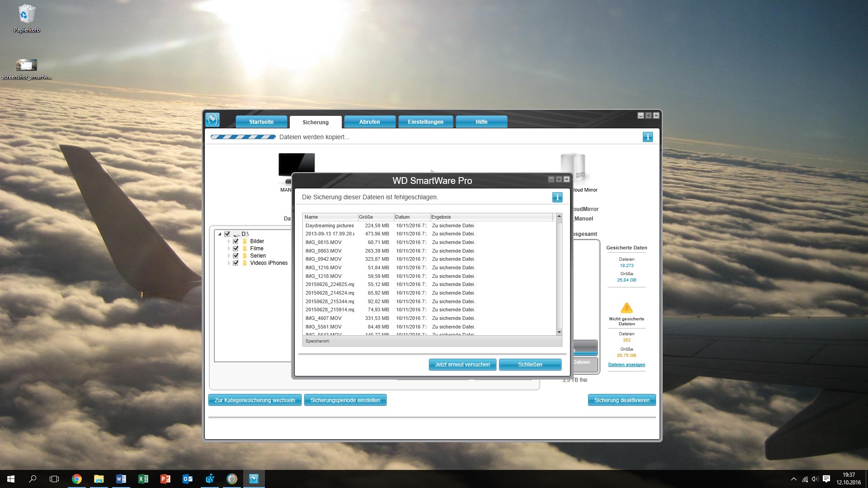Screen dimensions: 868x488
Task: Click the WD SmartWare logo icon
Action: tap(212, 120)
